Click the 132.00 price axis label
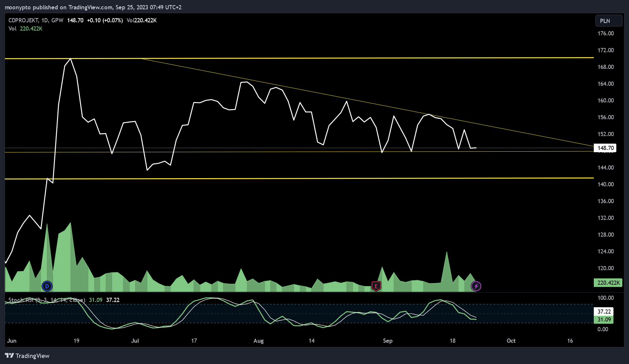This screenshot has height=364, width=629. (x=606, y=218)
